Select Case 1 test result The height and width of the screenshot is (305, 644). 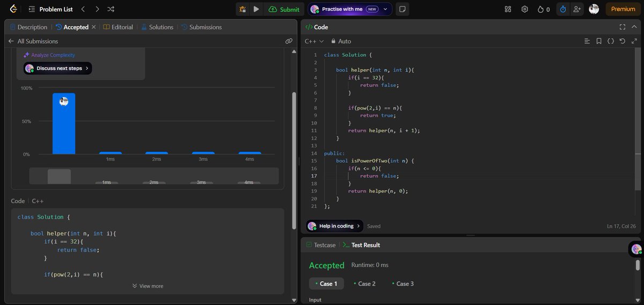coord(326,284)
